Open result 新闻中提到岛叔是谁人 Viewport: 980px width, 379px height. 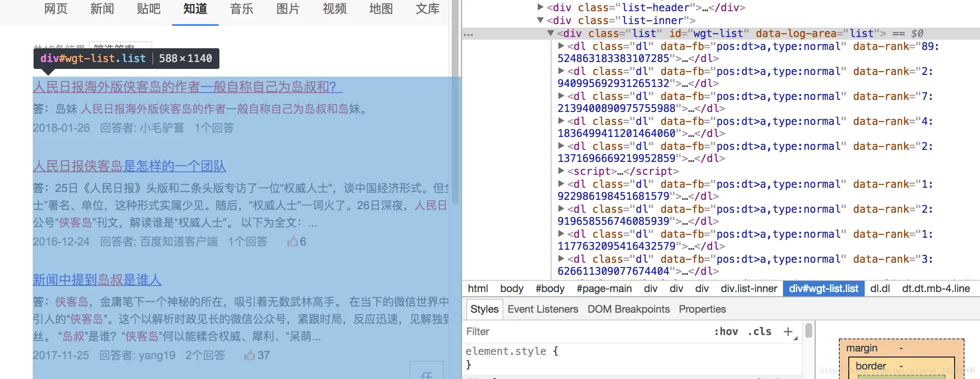97,280
